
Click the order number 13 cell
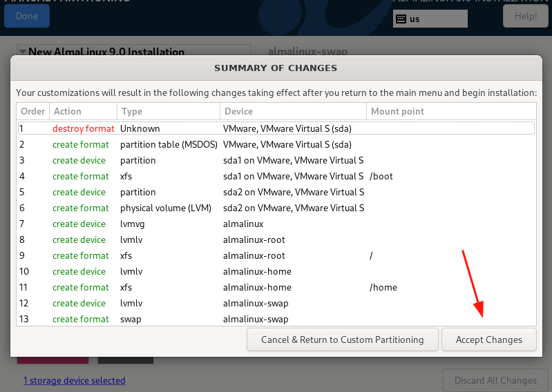tap(24, 320)
